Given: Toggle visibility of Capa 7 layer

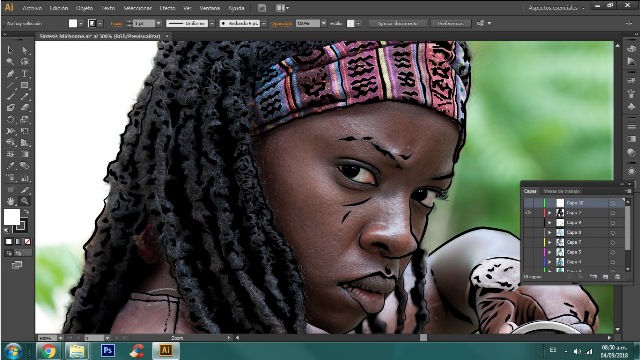Looking at the screenshot, I should tap(528, 242).
